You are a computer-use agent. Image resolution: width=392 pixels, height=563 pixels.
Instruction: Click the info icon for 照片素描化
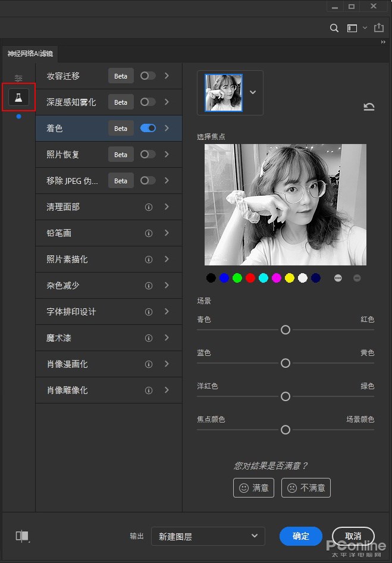tap(149, 259)
